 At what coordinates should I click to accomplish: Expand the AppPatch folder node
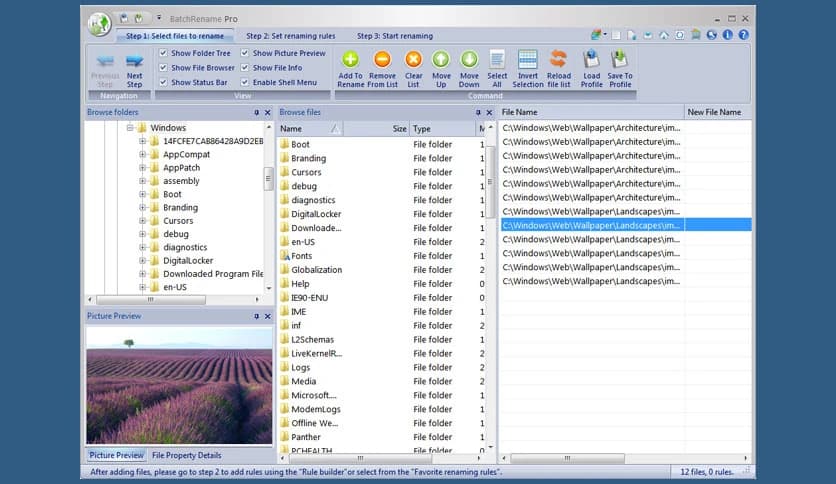[142, 167]
